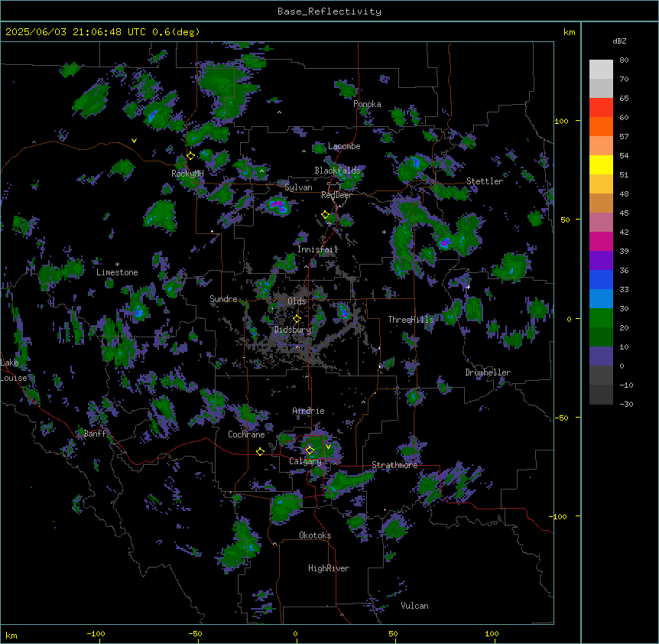Click the -100 tick on the right vertical axis
Screen dimensions: 659x644
pos(560,516)
